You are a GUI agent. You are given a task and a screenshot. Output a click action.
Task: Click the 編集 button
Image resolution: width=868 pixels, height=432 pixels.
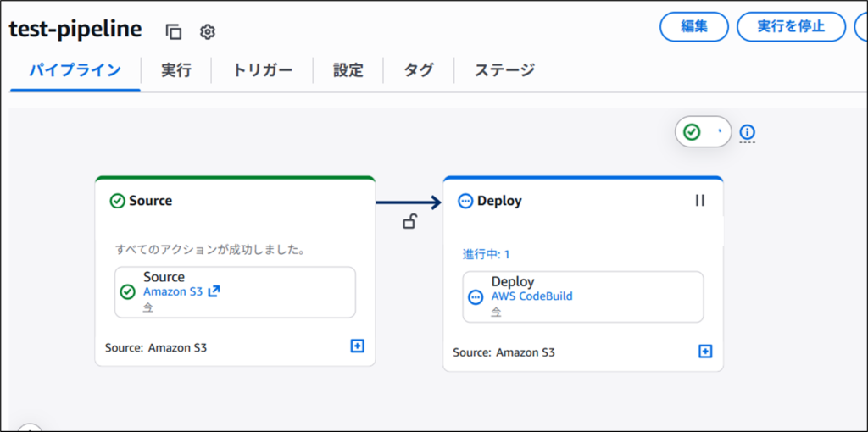point(693,26)
